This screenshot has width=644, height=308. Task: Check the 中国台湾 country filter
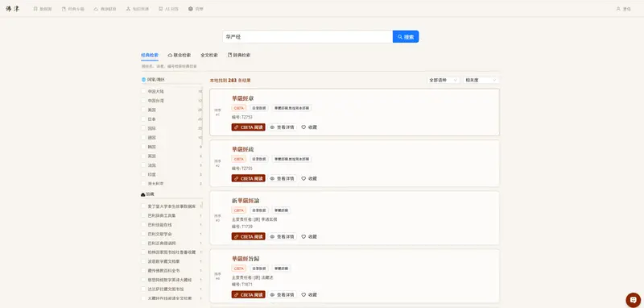[143, 101]
